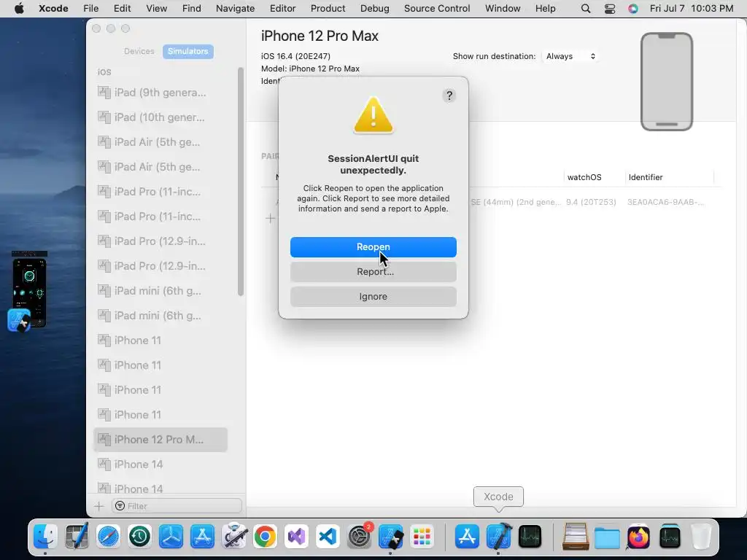
Task: Open Visual Studio Code from the Dock
Action: click(x=328, y=537)
